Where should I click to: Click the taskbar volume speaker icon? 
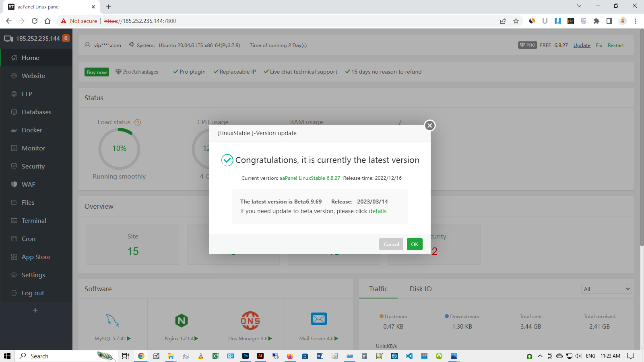pos(579,356)
